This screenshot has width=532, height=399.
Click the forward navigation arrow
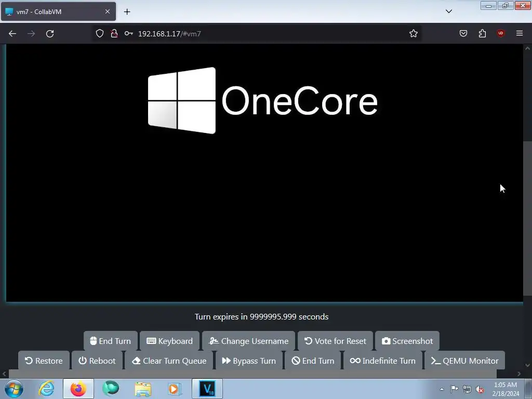click(31, 34)
